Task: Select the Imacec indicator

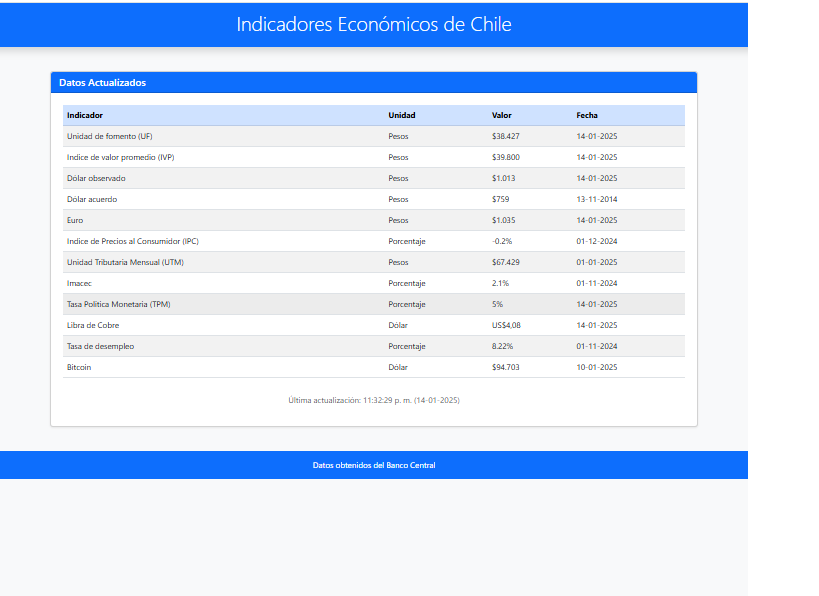Action: (77, 283)
